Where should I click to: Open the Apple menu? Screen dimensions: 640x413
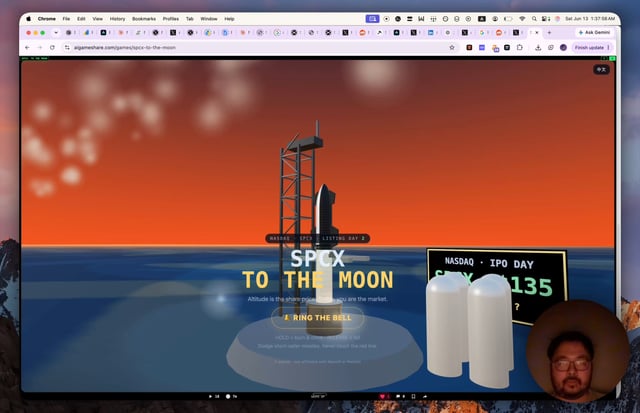coord(29,19)
